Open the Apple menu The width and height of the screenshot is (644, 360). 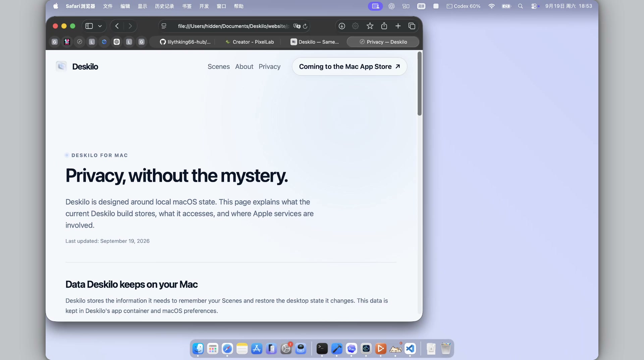coord(56,6)
